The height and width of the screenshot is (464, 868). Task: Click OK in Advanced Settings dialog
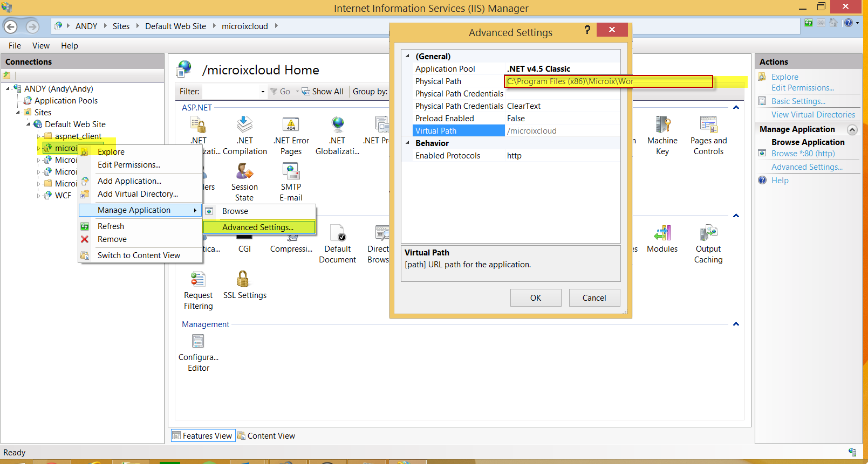[x=535, y=298]
